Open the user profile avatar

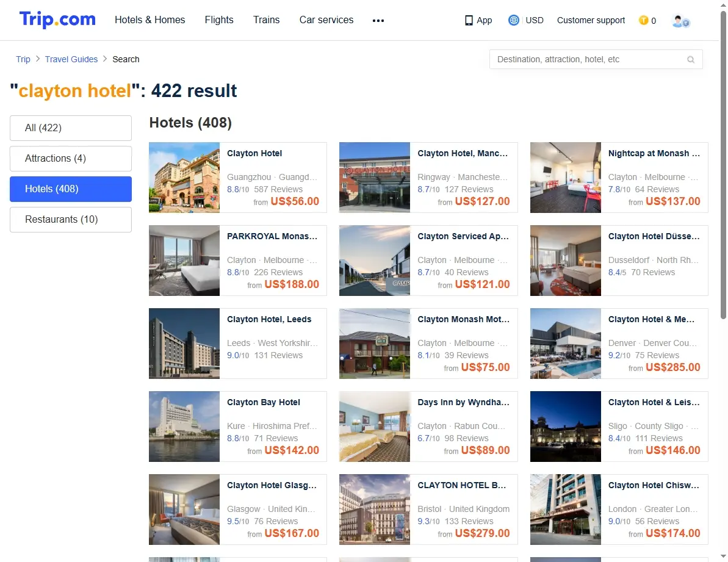[x=680, y=21]
